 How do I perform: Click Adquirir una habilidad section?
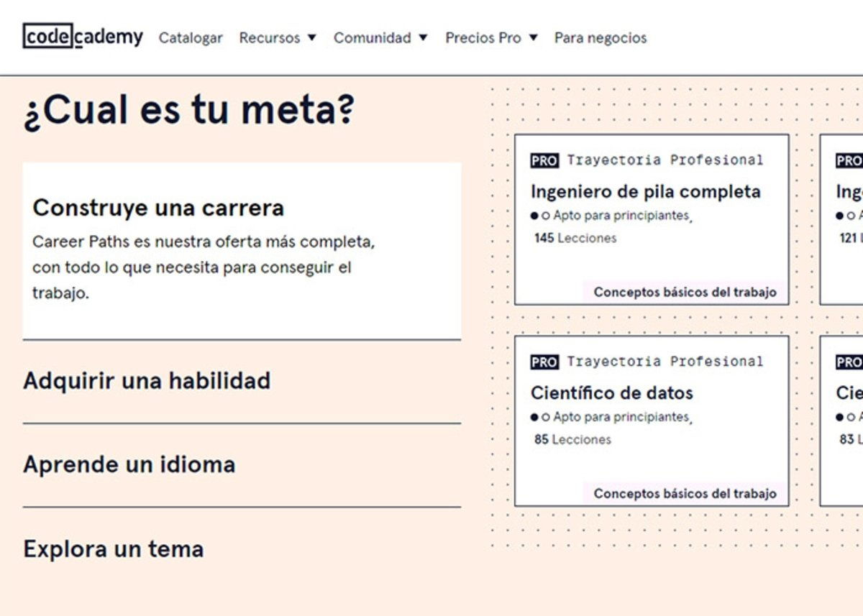tap(147, 381)
